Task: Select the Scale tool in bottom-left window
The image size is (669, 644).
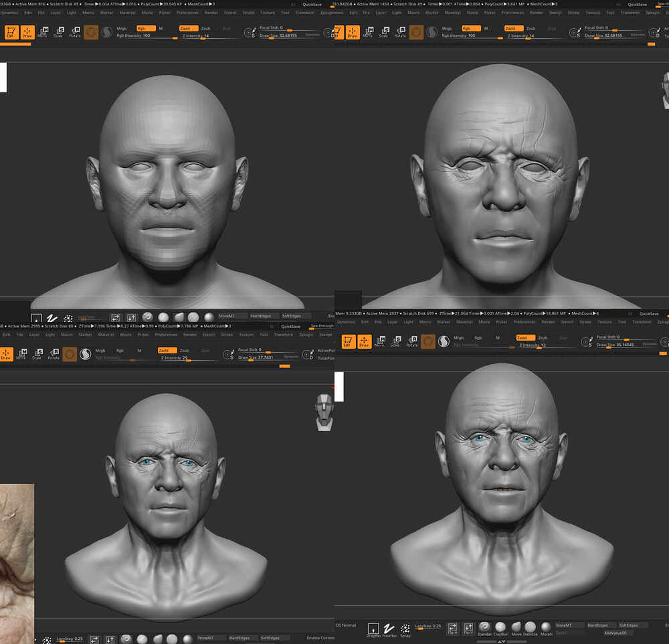Action: (37, 354)
